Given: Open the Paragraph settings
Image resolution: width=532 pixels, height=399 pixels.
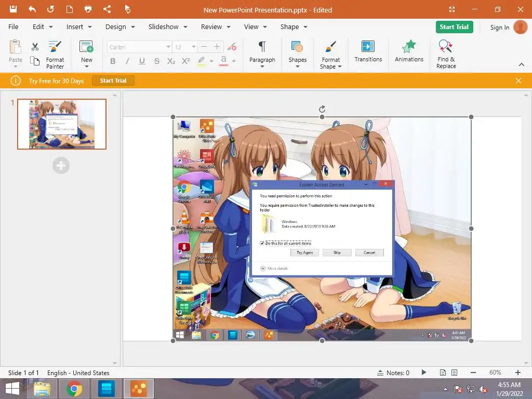Looking at the screenshot, I should 262,51.
